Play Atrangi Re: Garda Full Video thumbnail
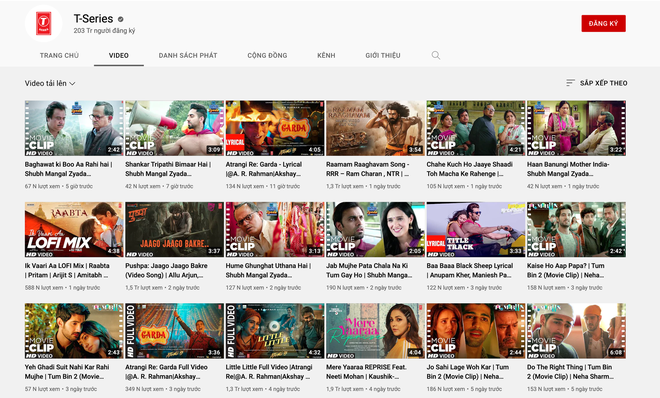660x398 pixels. tap(174, 331)
